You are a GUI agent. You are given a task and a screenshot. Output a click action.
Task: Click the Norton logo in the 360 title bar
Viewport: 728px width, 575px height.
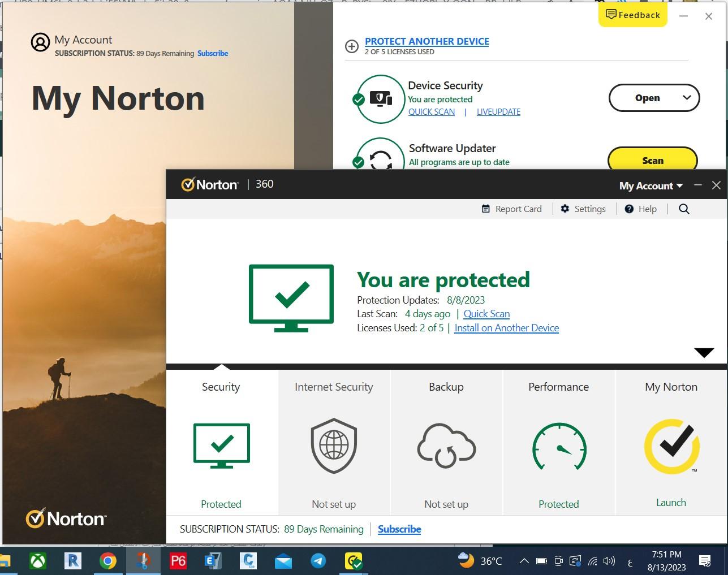click(210, 184)
